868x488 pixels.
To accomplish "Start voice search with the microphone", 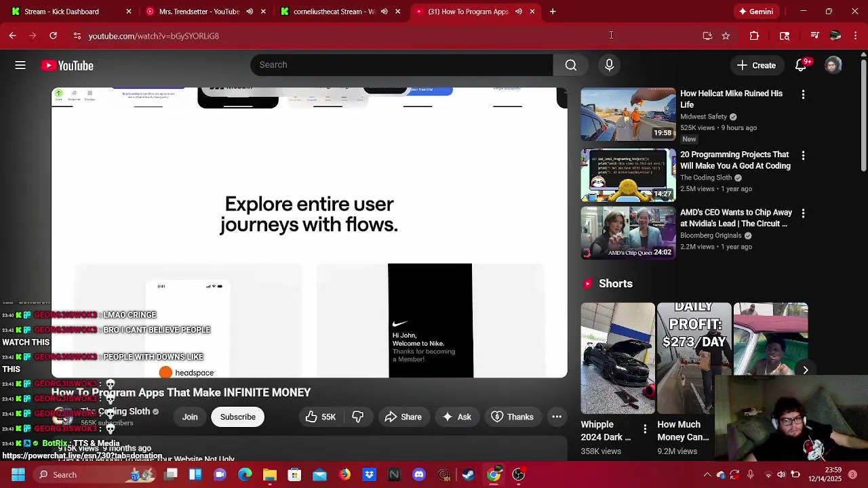I will click(x=609, y=65).
